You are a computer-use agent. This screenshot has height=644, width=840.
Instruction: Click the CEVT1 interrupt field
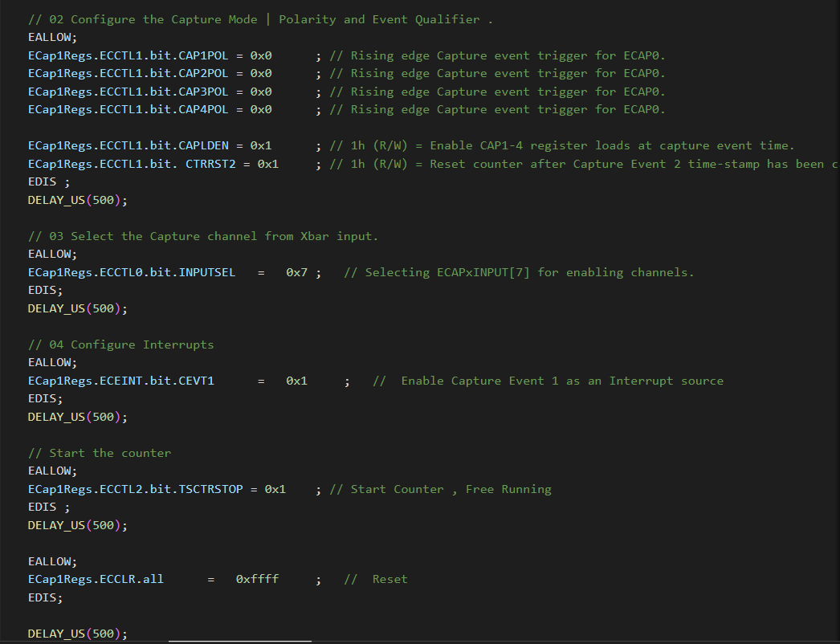pos(196,381)
